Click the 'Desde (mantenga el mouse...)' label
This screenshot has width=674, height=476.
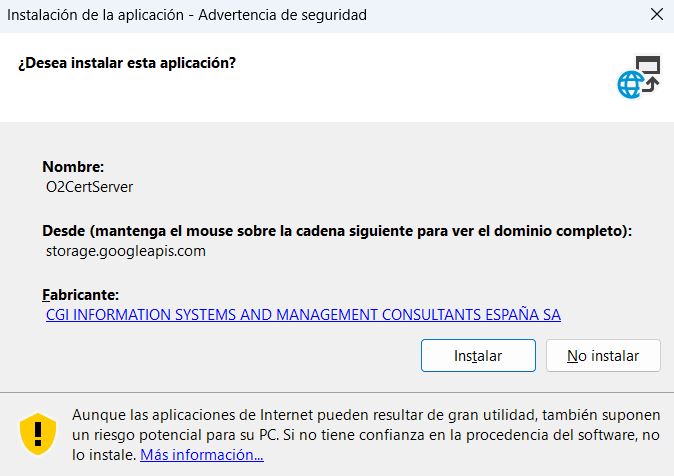pyautogui.click(x=337, y=231)
